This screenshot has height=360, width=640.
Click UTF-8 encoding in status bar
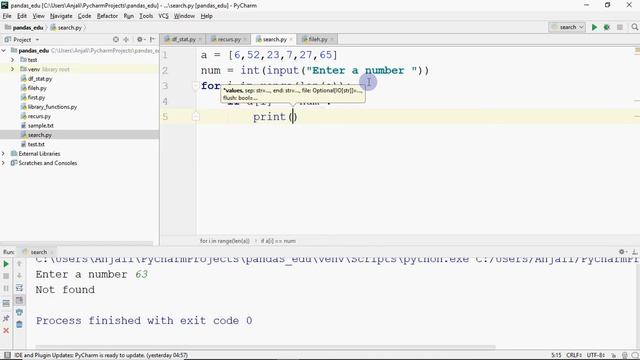(596, 355)
